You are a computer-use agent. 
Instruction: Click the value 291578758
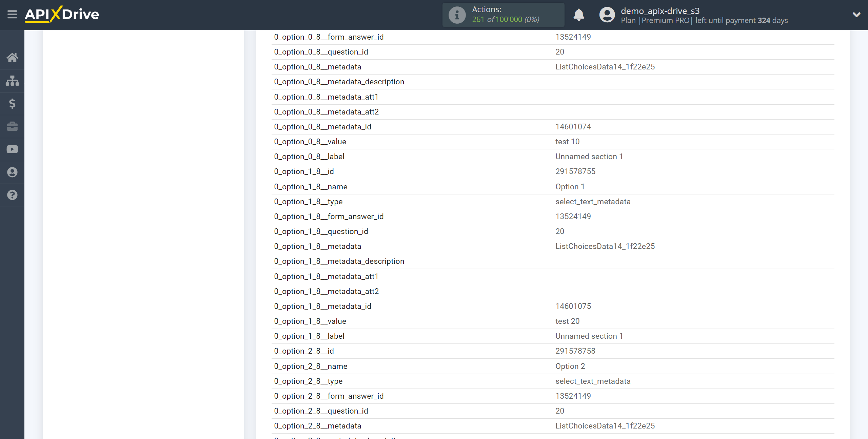coord(575,351)
